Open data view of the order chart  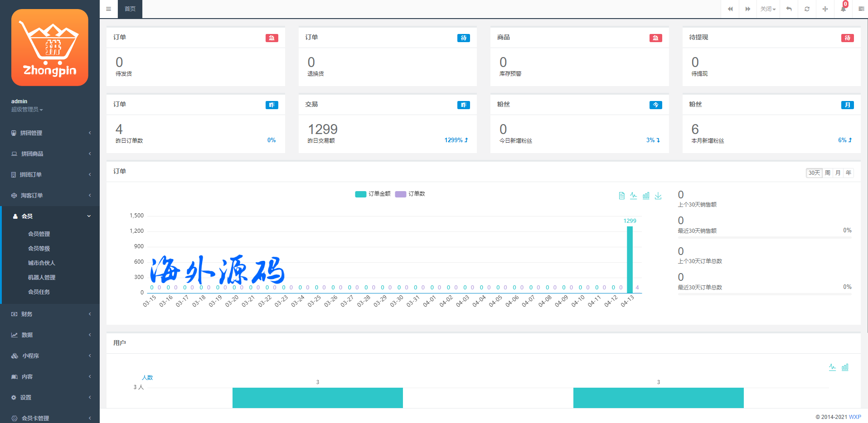pos(621,196)
